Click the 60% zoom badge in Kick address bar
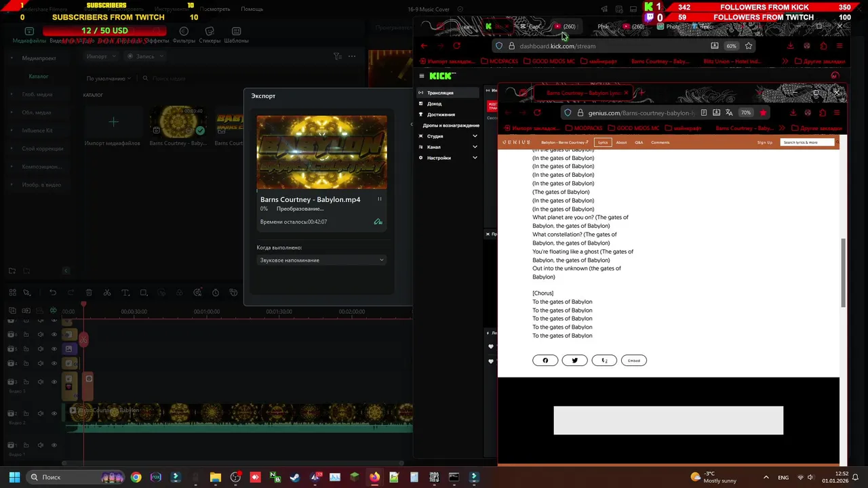The height and width of the screenshot is (488, 868). [731, 46]
